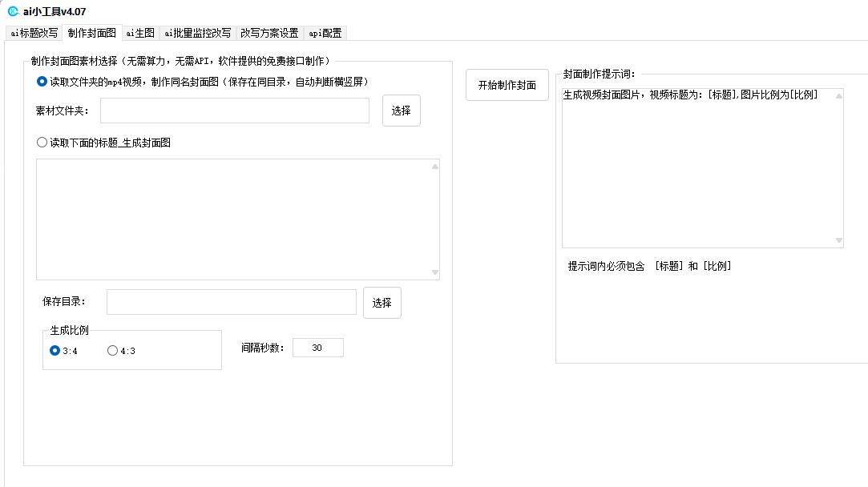
Task: Choose the 4:3 generation ratio
Action: pos(113,350)
